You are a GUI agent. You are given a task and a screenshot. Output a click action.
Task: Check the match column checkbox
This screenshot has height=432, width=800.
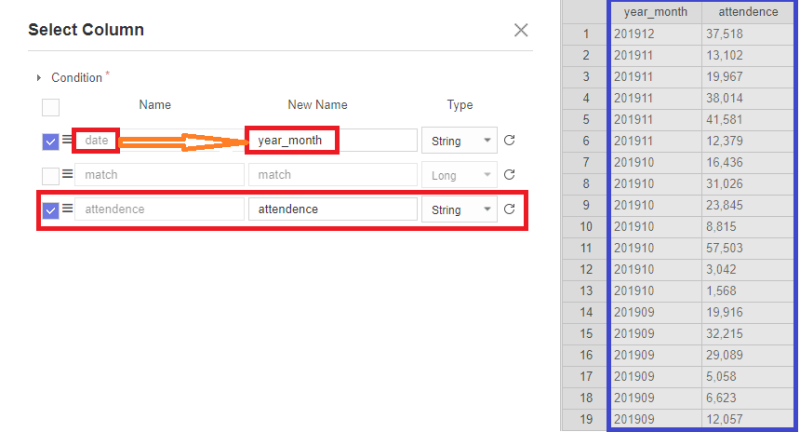click(x=51, y=175)
